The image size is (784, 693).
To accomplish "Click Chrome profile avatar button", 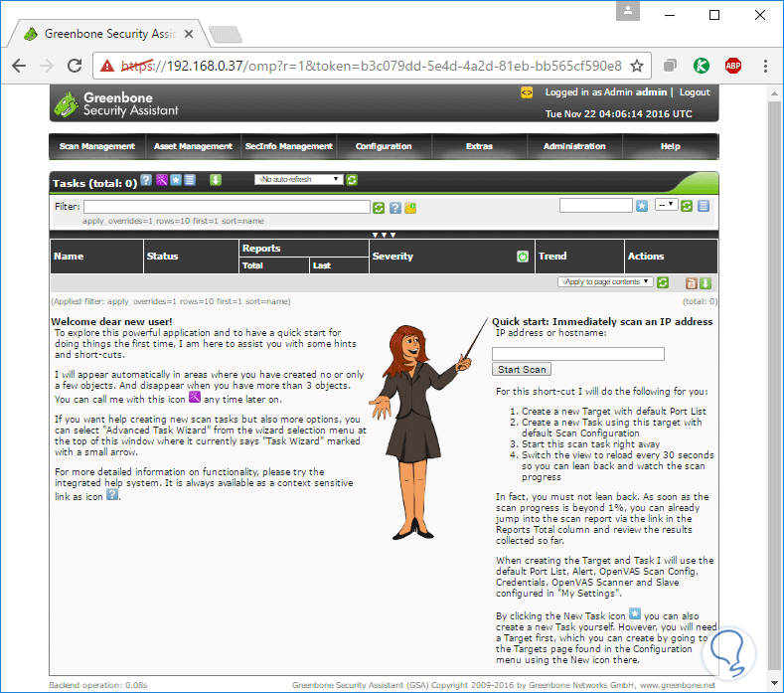I will point(628,11).
